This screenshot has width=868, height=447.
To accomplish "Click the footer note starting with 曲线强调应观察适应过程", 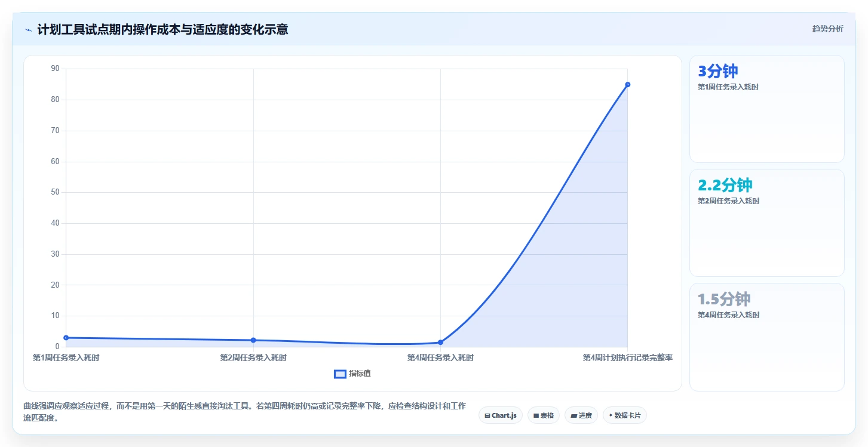I will coord(245,412).
